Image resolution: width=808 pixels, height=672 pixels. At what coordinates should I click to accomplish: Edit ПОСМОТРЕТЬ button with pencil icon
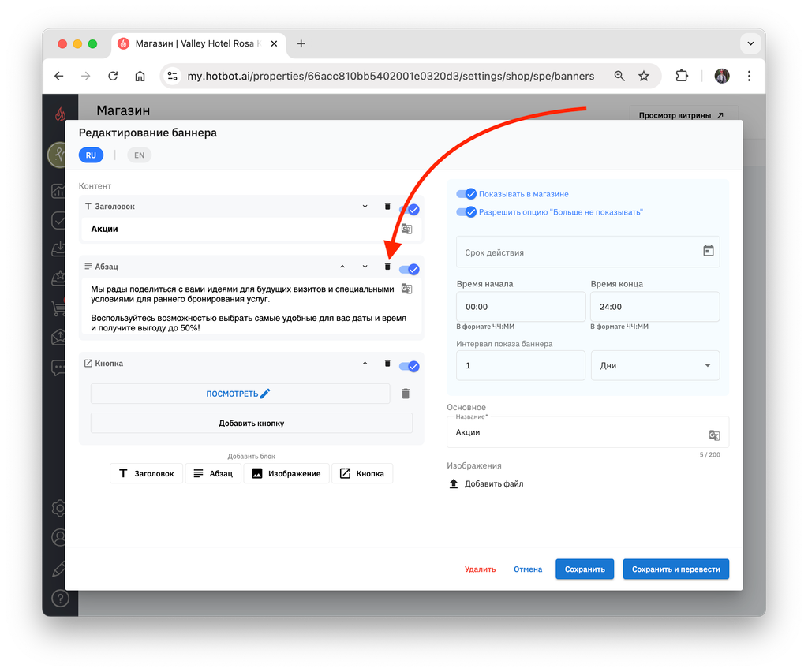tap(265, 394)
